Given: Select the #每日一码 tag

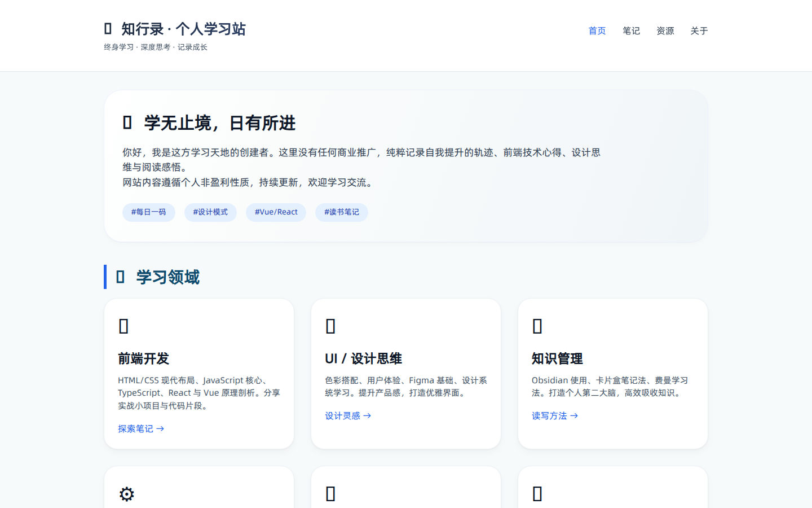Looking at the screenshot, I should [x=149, y=212].
